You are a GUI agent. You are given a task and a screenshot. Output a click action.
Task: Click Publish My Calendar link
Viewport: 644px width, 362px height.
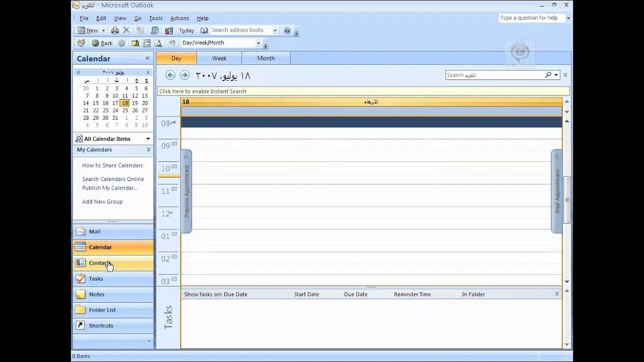[110, 188]
